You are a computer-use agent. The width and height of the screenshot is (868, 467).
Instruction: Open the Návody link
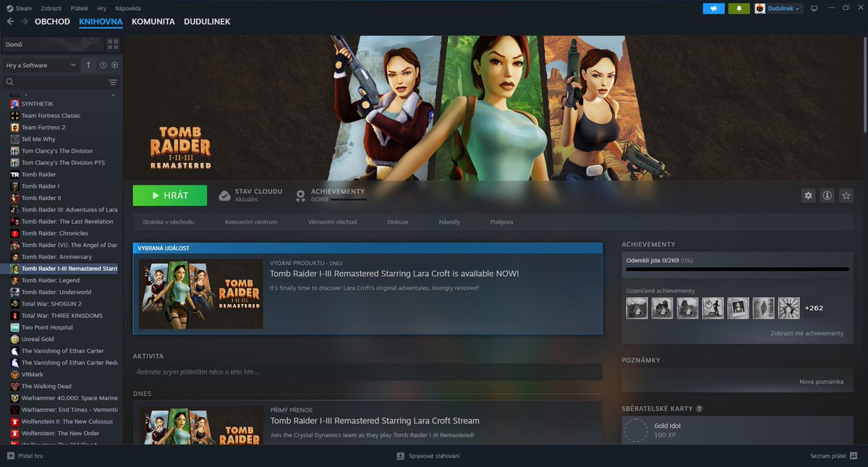click(x=449, y=222)
